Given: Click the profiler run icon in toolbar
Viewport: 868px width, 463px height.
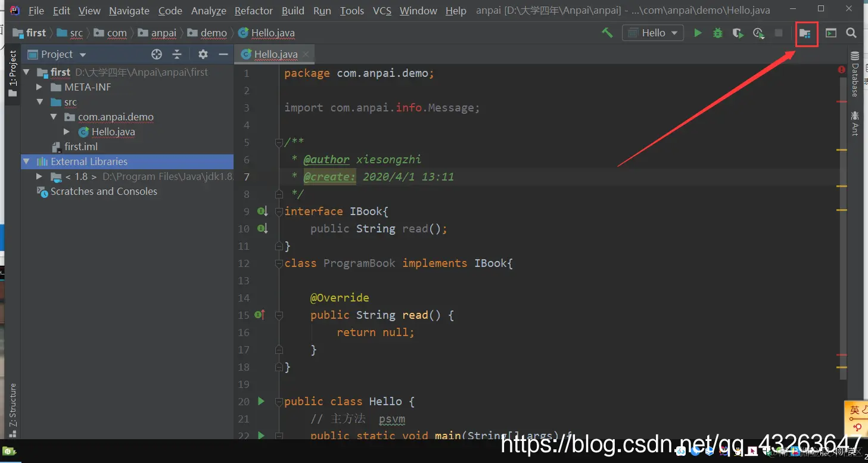Looking at the screenshot, I should click(x=758, y=33).
